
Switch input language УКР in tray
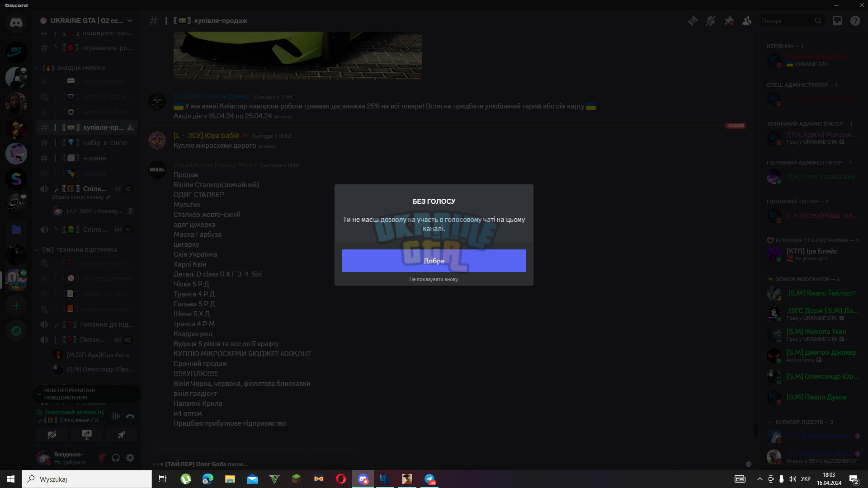[806, 479]
